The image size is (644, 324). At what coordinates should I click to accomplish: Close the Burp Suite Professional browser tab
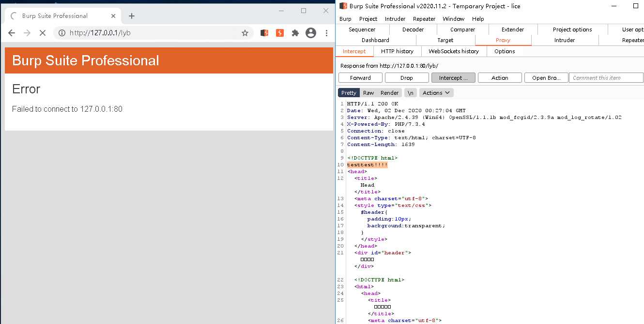point(114,16)
